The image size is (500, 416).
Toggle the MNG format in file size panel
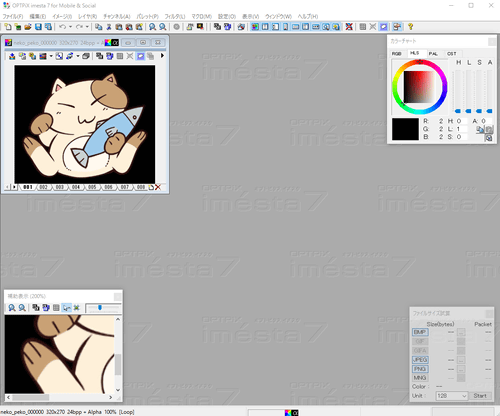point(420,378)
